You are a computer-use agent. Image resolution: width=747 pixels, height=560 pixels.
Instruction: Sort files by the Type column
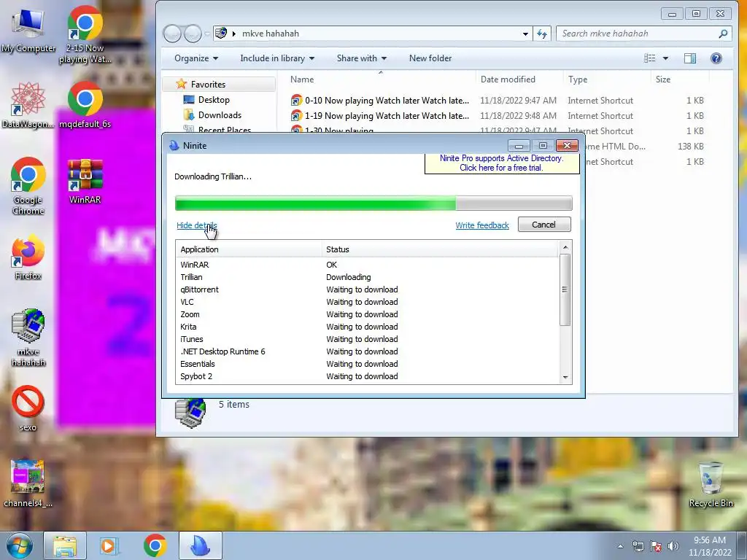[607, 79]
